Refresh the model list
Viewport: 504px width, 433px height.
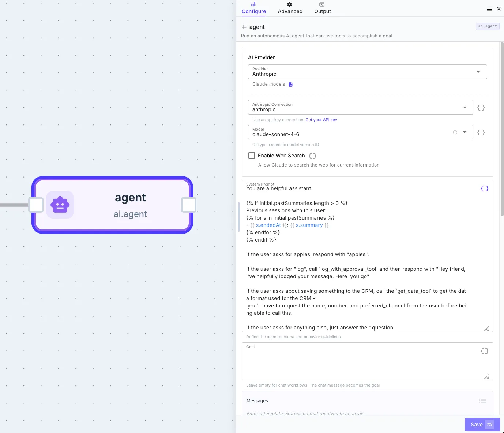pyautogui.click(x=455, y=132)
